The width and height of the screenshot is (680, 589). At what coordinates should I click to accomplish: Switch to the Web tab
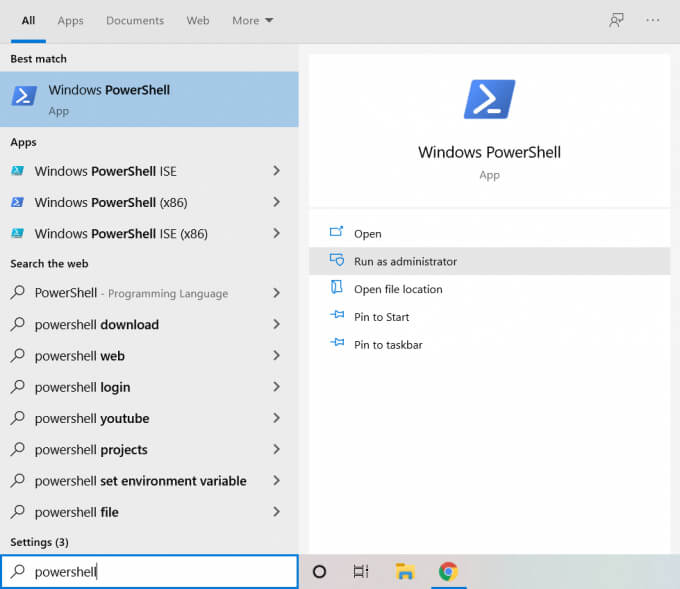pyautogui.click(x=198, y=20)
